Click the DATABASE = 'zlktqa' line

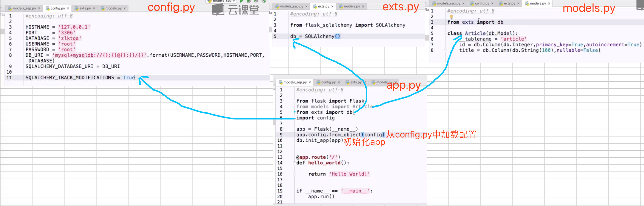click(53, 38)
